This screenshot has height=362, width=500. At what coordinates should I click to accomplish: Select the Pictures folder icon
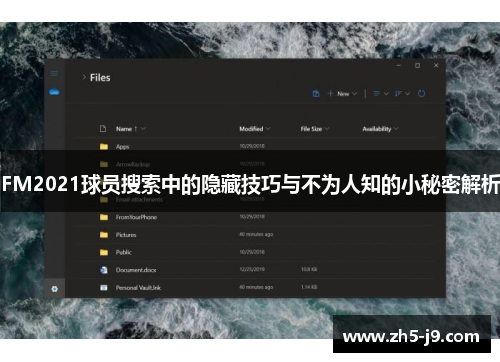(104, 235)
